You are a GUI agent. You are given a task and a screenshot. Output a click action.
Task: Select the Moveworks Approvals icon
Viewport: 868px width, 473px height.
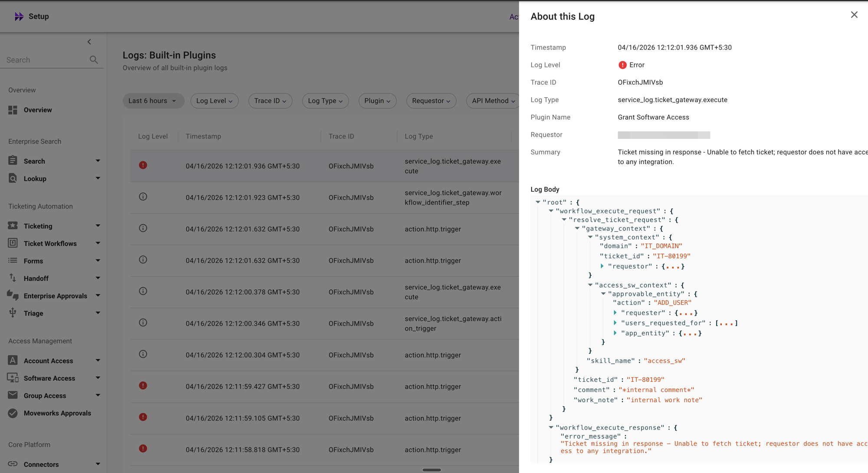[x=13, y=413]
